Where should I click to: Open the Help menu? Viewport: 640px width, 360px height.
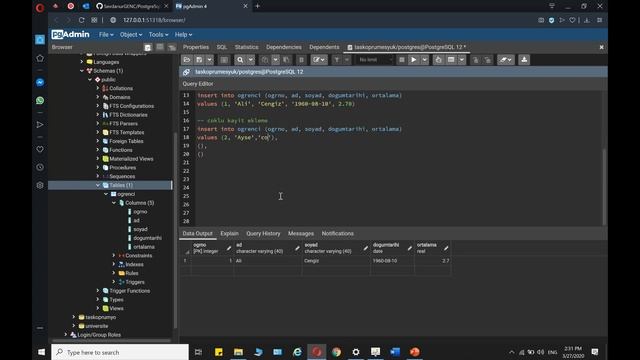[x=183, y=35]
